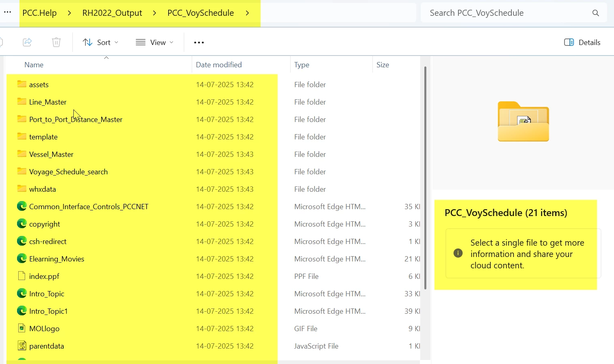The image size is (614, 364).
Task: Click the PCC_VoySchedule breadcrumb
Action: pyautogui.click(x=201, y=13)
